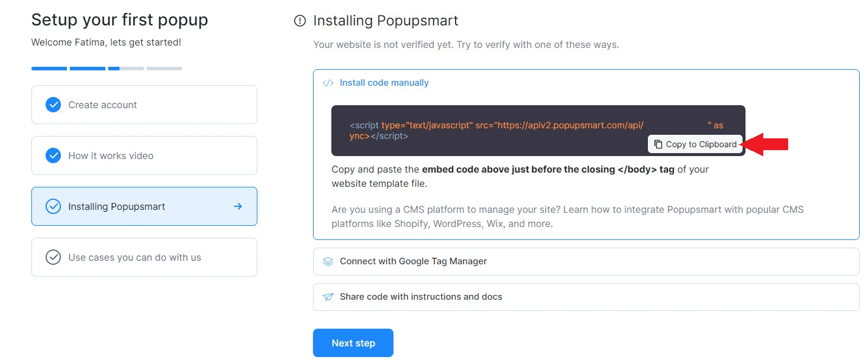868x360 pixels.
Task: Click the blue checkmark beside Create account
Action: (x=53, y=105)
